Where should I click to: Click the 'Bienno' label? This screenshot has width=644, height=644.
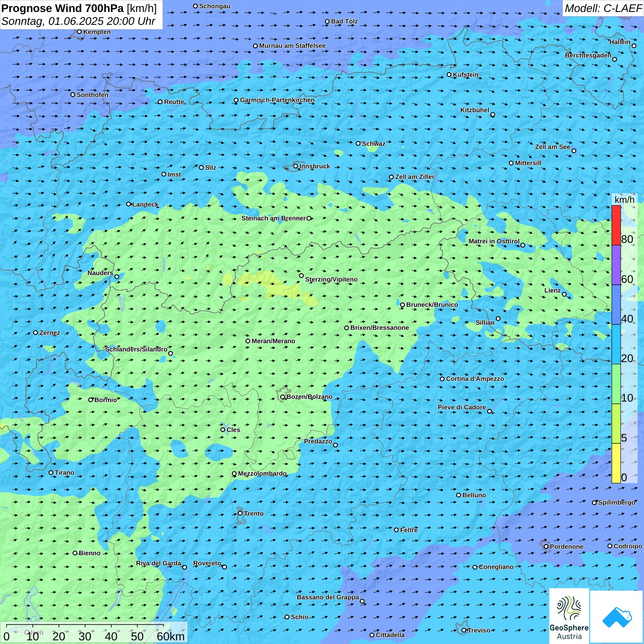(x=90, y=553)
